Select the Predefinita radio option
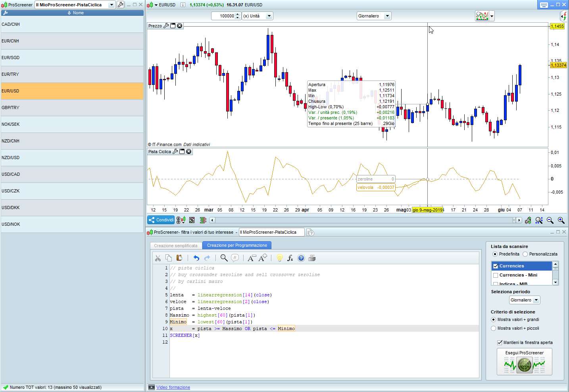Viewport: 569px width, 392px height. pyautogui.click(x=494, y=254)
